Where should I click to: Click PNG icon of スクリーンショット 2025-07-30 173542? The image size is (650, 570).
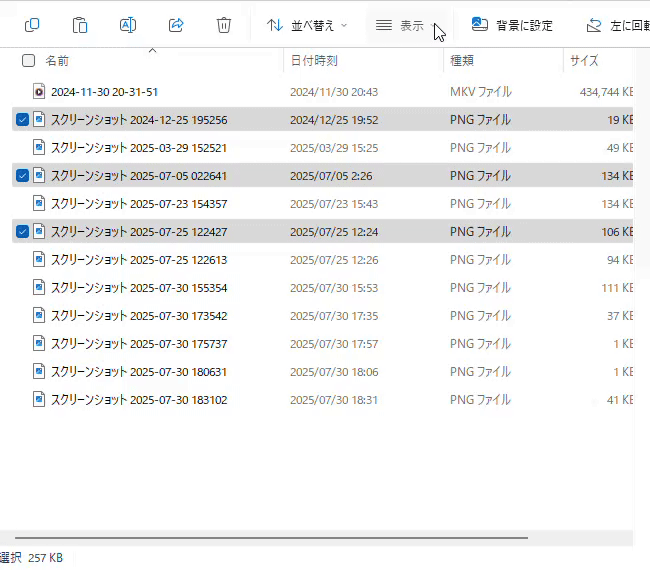39,315
